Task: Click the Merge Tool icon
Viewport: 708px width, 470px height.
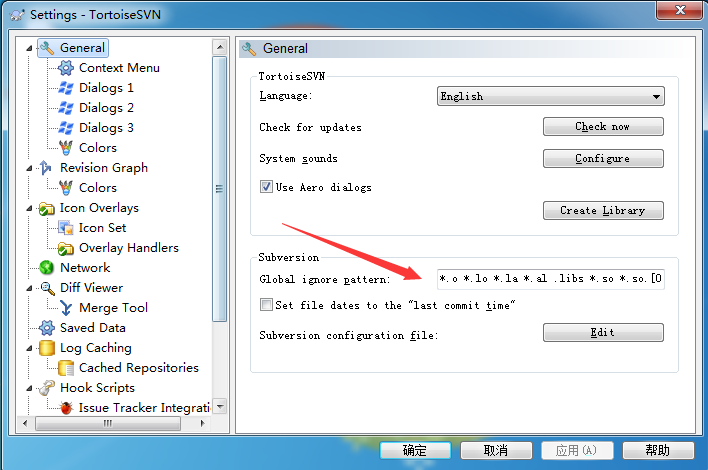Action: pos(66,308)
